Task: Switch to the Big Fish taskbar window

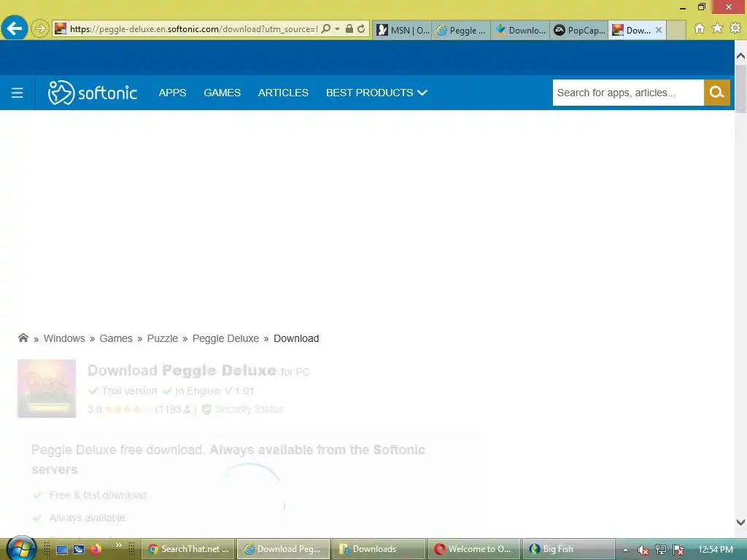Action: click(569, 549)
